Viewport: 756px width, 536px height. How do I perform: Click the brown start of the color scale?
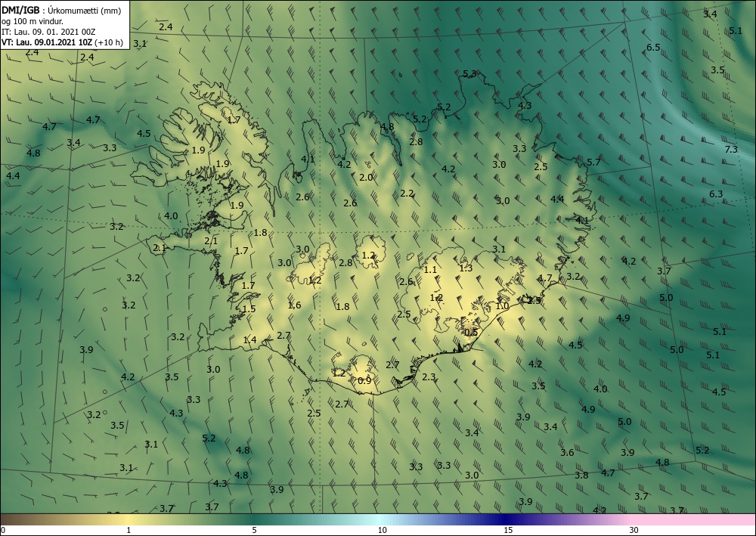(x=10, y=519)
